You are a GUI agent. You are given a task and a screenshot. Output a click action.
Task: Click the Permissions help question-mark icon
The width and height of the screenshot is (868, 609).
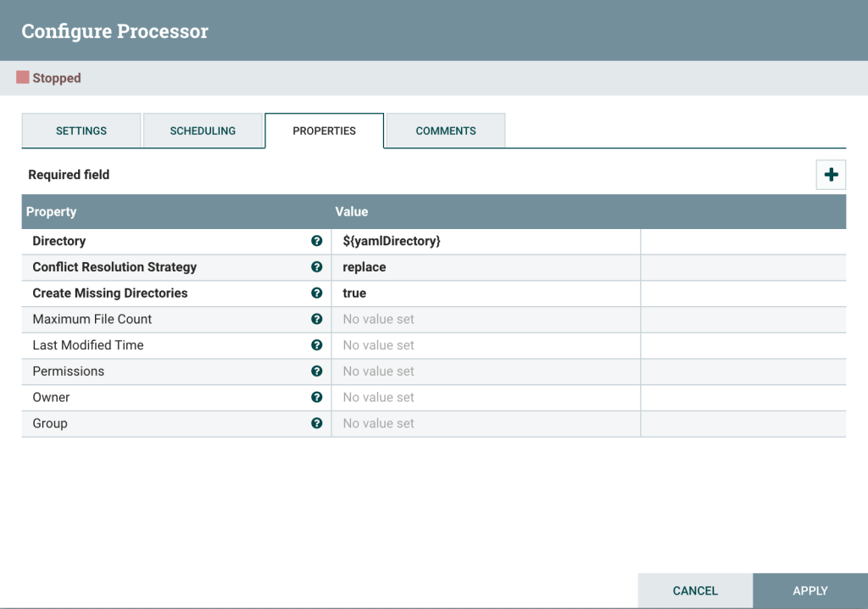click(x=317, y=372)
